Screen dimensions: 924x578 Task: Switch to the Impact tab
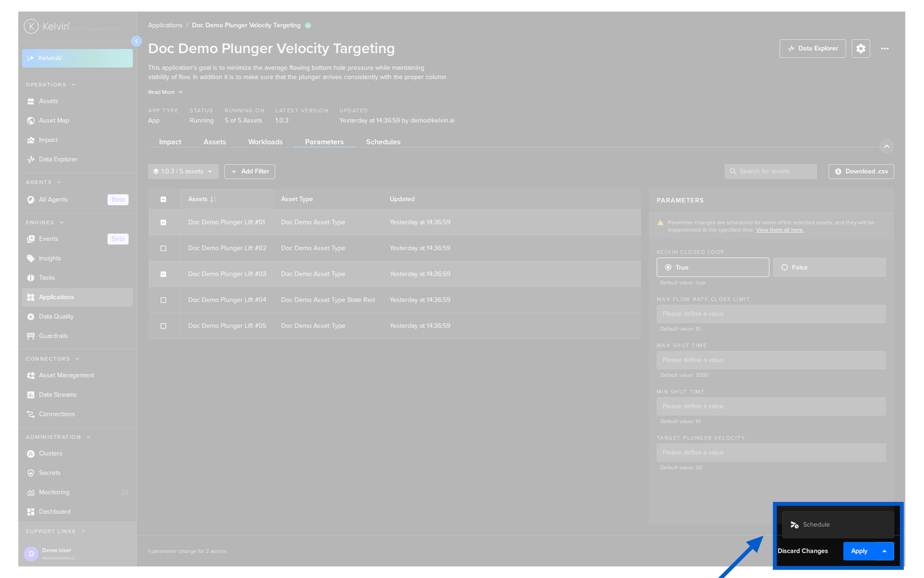170,142
